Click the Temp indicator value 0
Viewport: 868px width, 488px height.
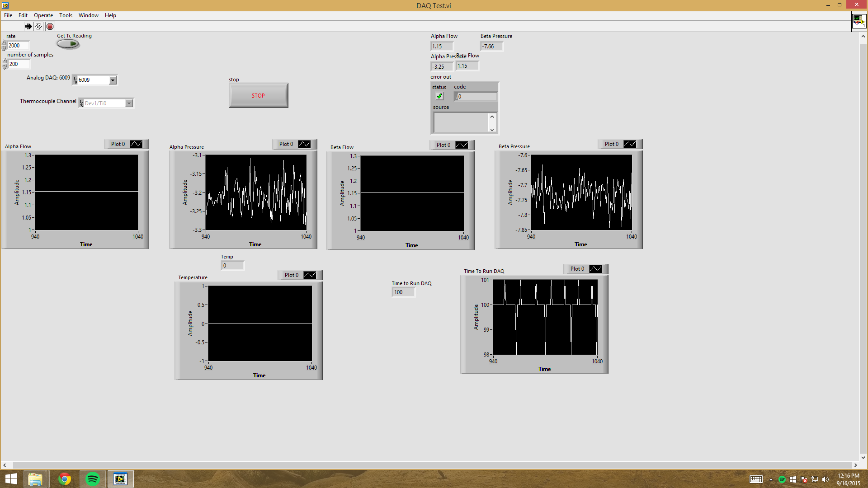pos(232,266)
